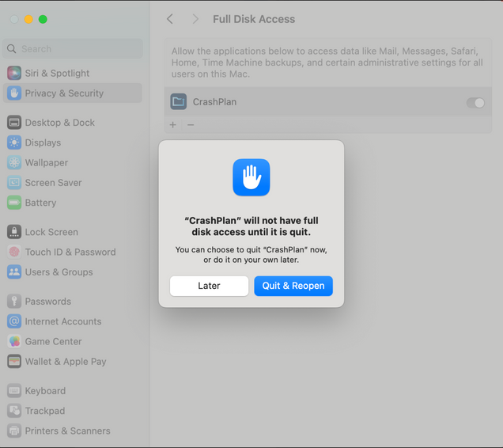This screenshot has width=503, height=448.
Task: Click the Keyboard icon in sidebar
Action: pyautogui.click(x=14, y=390)
